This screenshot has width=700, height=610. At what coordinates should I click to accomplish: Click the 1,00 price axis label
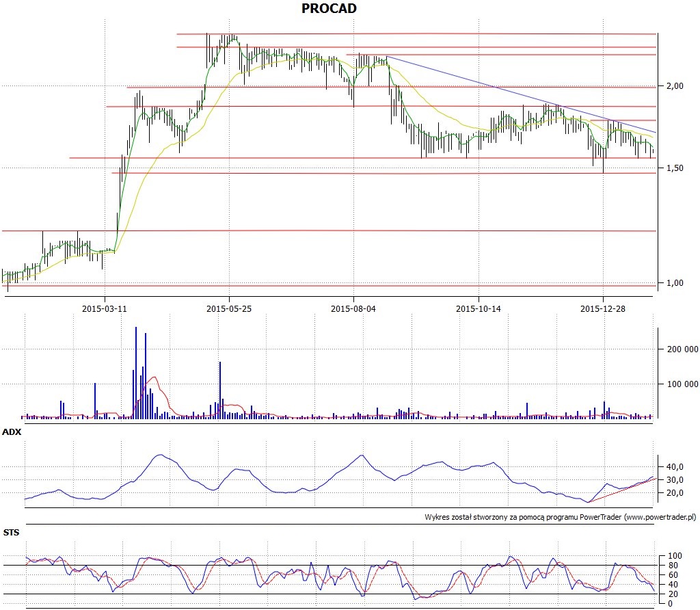pos(675,282)
